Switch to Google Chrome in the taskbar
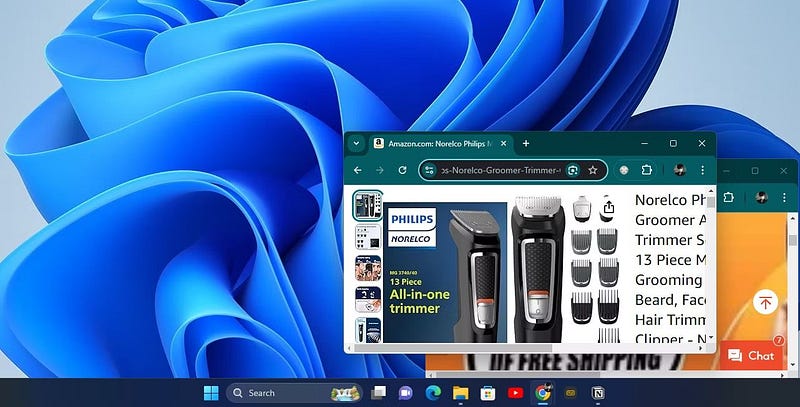800x407 pixels. [x=543, y=393]
